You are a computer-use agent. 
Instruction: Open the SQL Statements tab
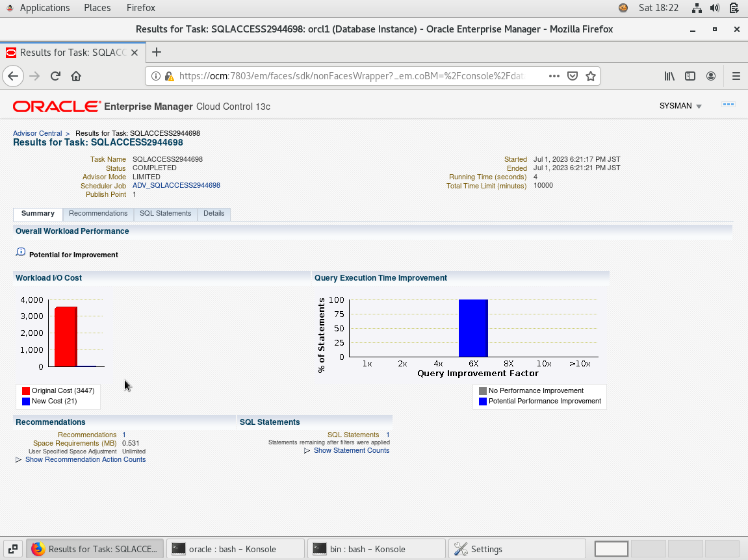(166, 214)
